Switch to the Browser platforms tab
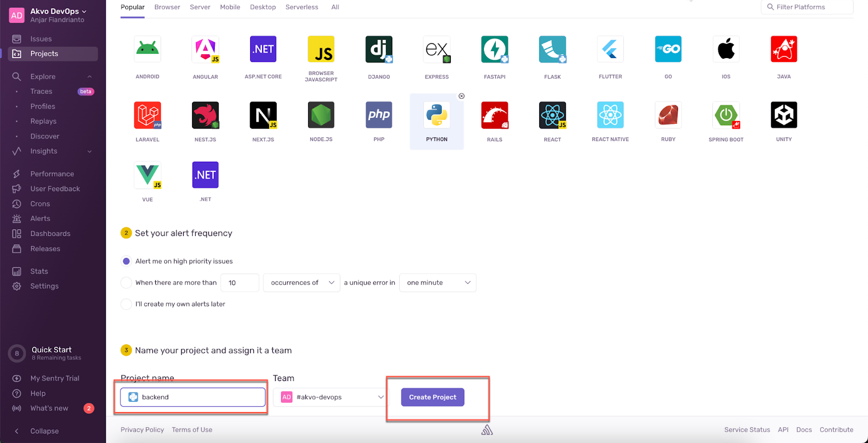Screen dimensions: 868x443 (x=167, y=7)
